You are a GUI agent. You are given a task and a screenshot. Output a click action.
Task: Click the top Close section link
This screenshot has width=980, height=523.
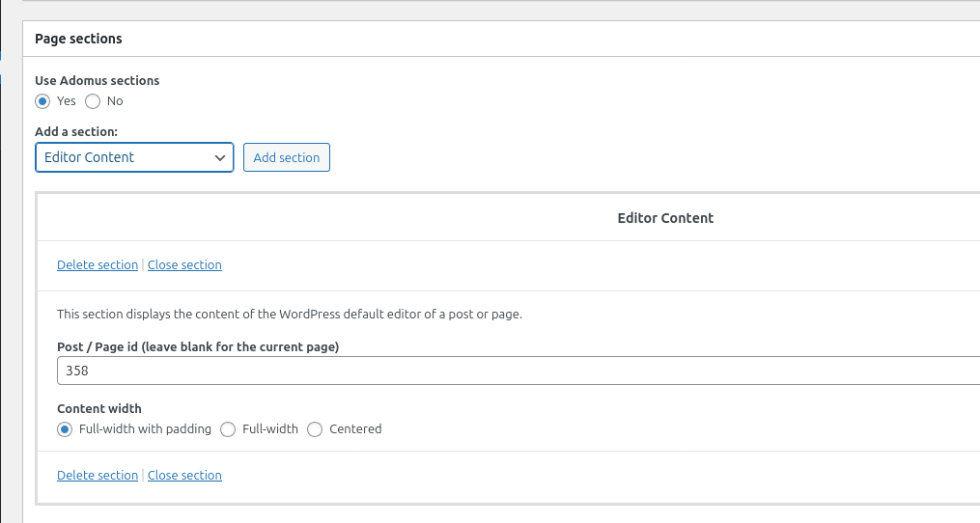184,265
